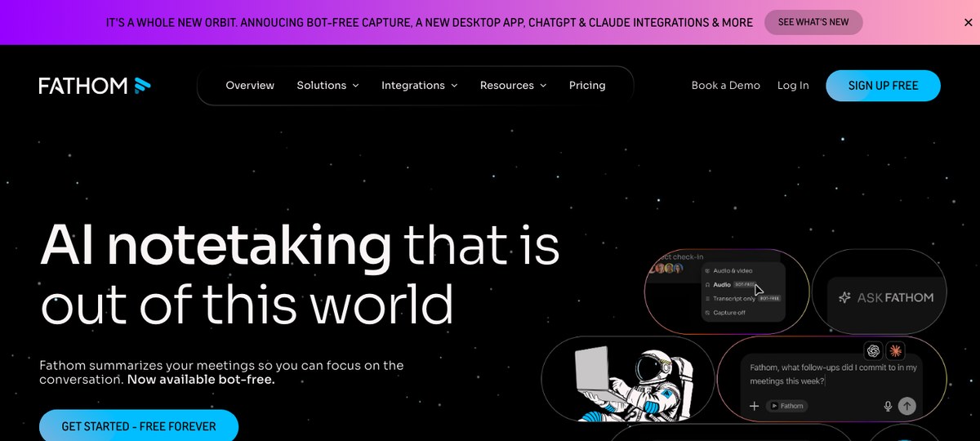Click the Book a Demo link
Screen dimensions: 980x441
pos(725,86)
